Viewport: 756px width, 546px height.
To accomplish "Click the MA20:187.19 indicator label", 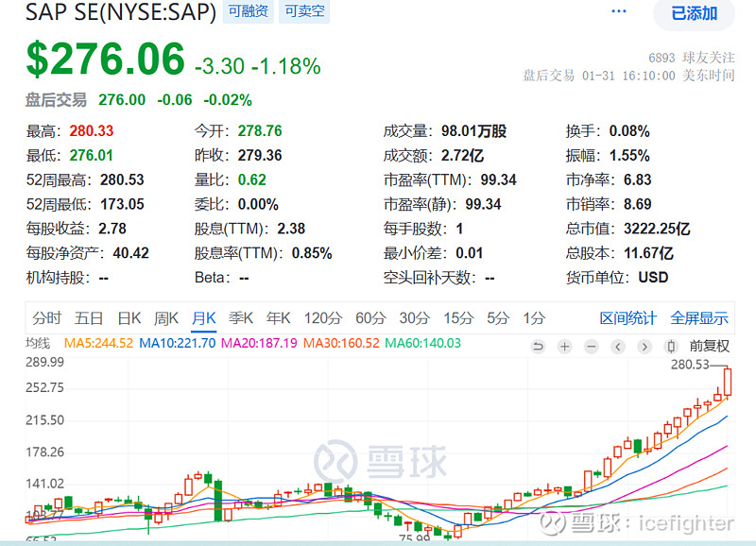I will pos(259,343).
